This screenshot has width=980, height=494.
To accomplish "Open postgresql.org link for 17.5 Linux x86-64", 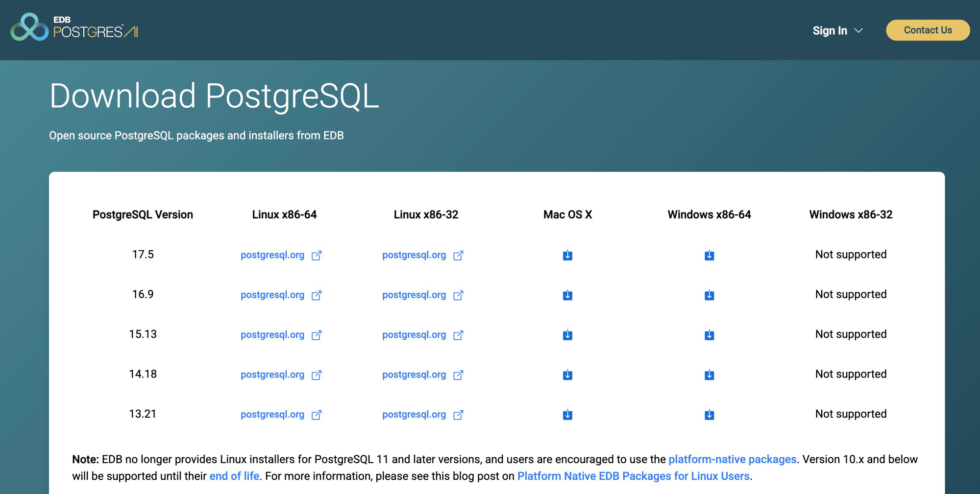I will click(x=281, y=255).
